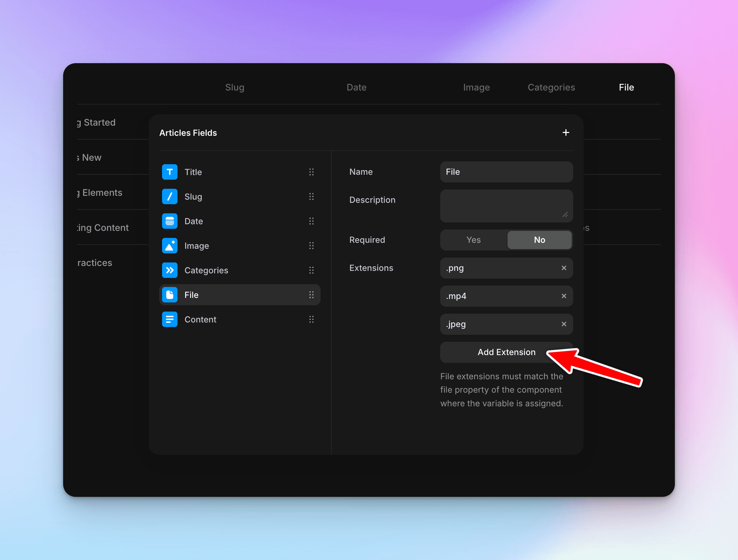
Task: Click the Name input field
Action: 506,172
